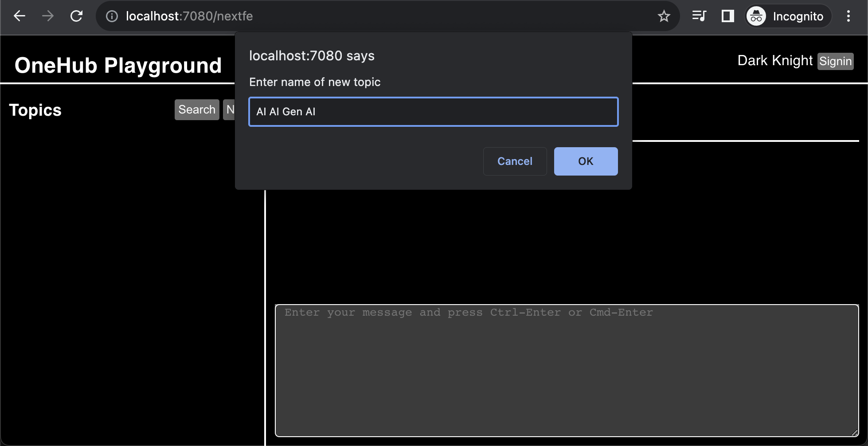Toggle the browser side panel icon

(x=727, y=16)
